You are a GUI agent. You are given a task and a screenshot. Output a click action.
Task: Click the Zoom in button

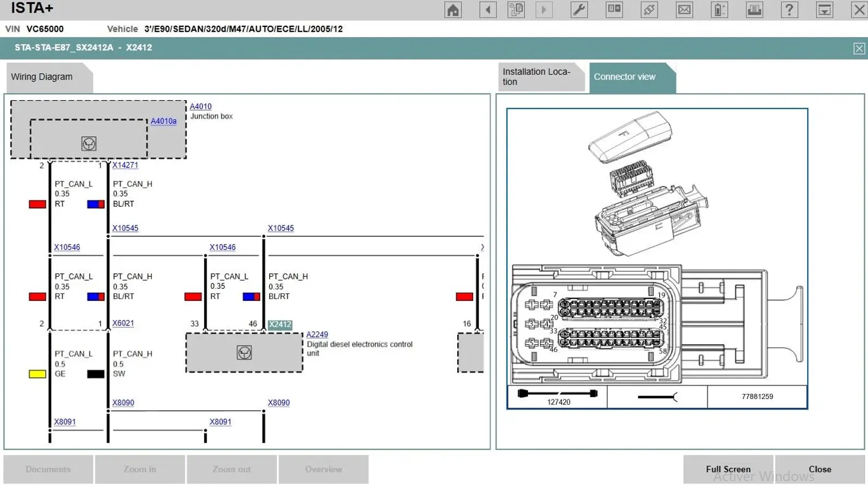click(x=140, y=470)
